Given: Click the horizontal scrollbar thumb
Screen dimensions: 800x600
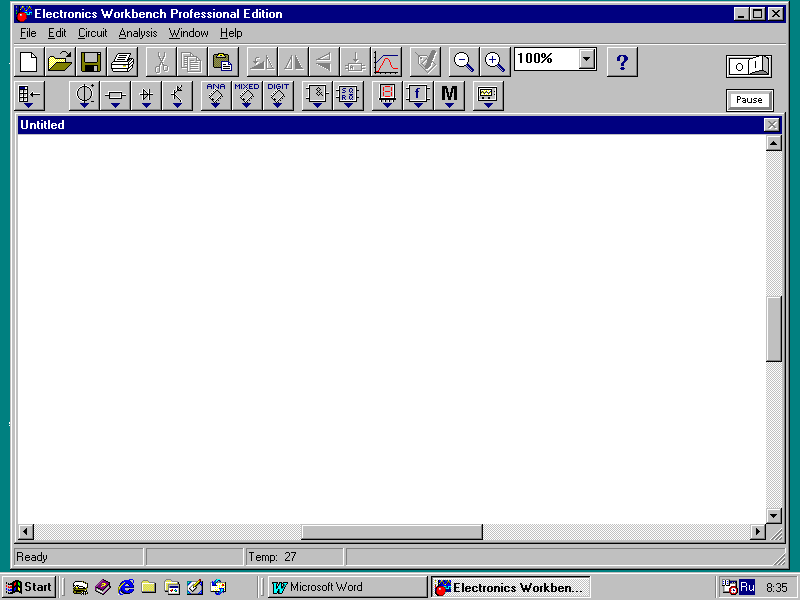Looking at the screenshot, I should [x=392, y=532].
